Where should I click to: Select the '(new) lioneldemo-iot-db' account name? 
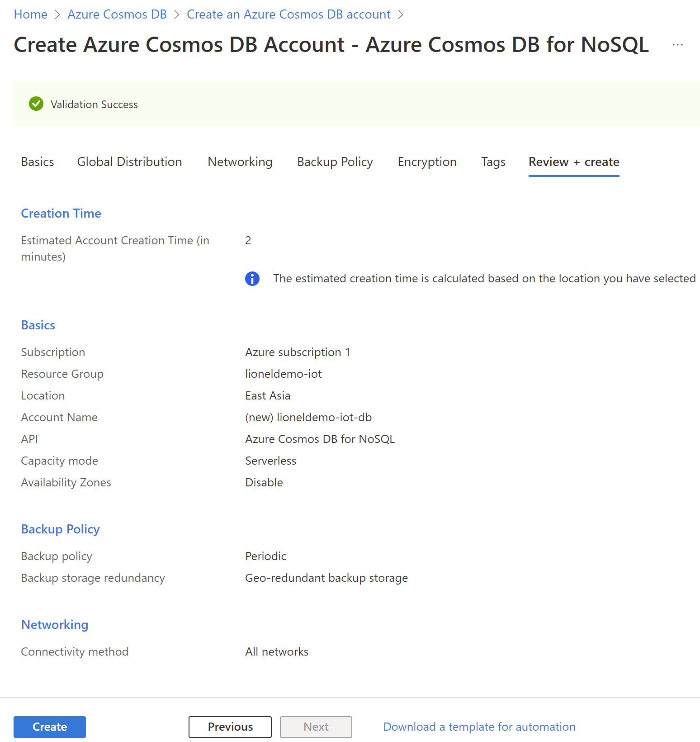[308, 418]
